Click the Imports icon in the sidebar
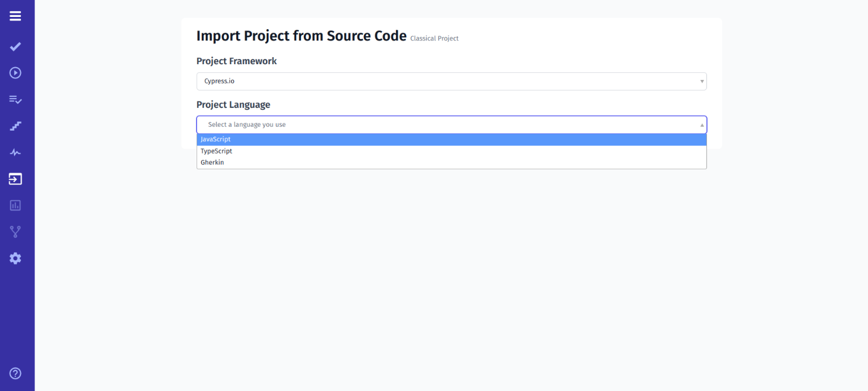 (x=16, y=179)
